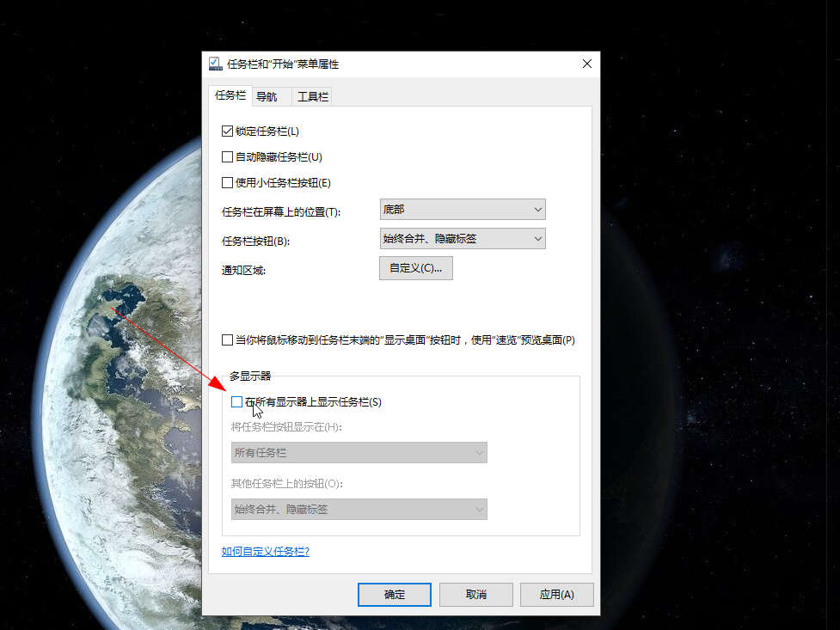
Task: Click the 应用(A) button
Action: point(556,595)
